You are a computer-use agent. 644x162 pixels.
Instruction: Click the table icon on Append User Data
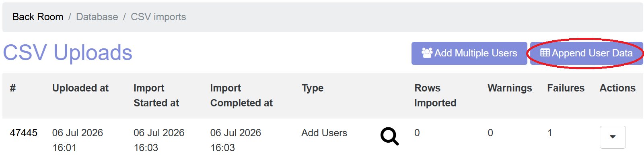click(x=545, y=53)
